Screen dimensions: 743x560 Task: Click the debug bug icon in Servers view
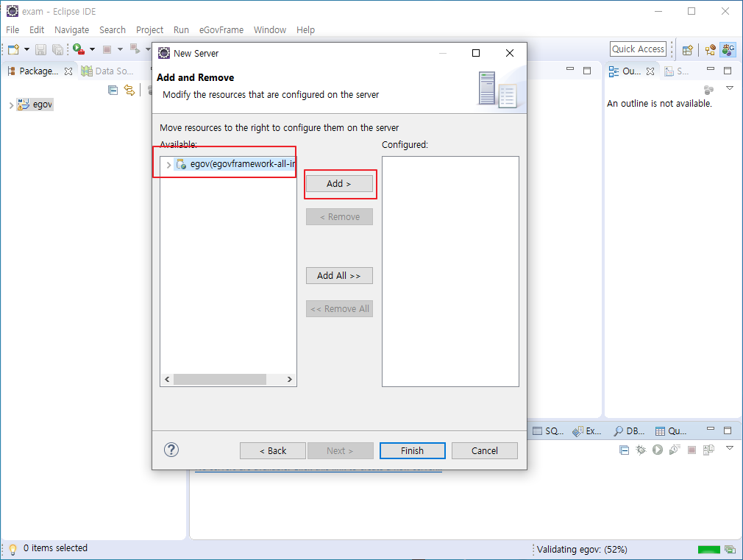click(641, 450)
